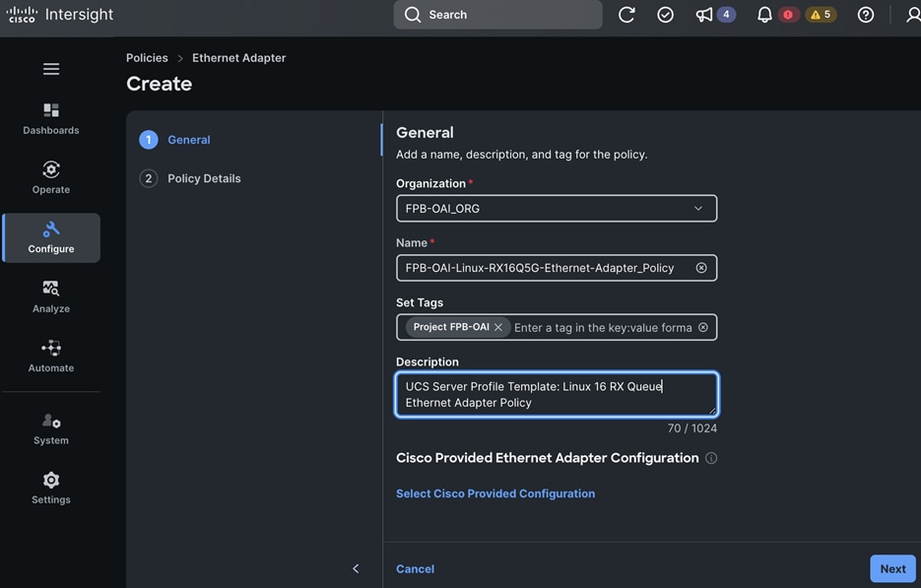Click the refresh icon in the top bar
This screenshot has height=588, width=921.
tap(626, 15)
